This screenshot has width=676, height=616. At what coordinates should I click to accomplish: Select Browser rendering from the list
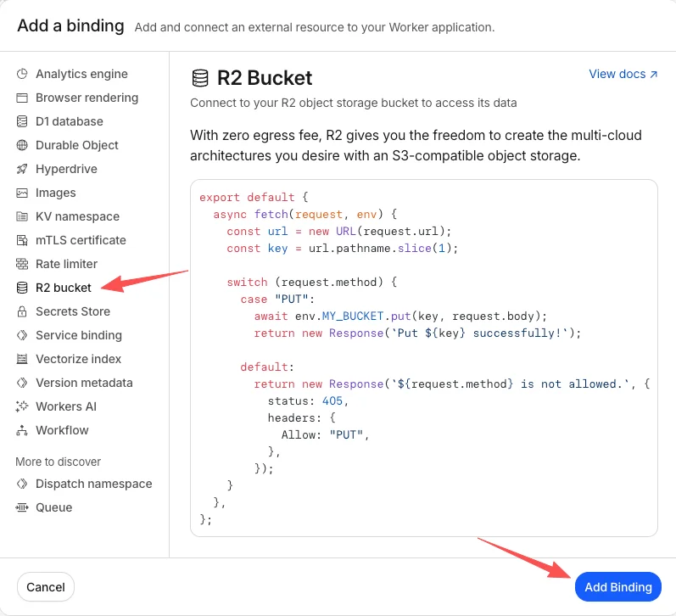pos(87,98)
